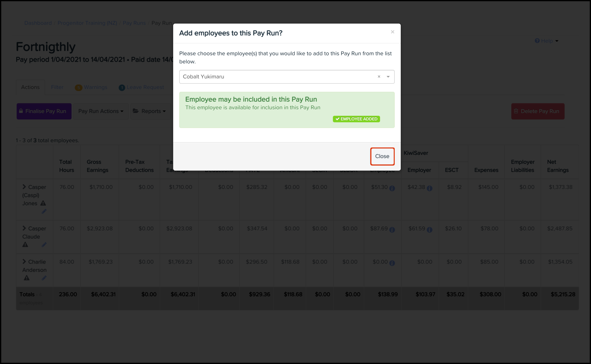Image resolution: width=591 pixels, height=364 pixels.
Task: Click the Pay Runs breadcrumb link
Action: [x=134, y=23]
